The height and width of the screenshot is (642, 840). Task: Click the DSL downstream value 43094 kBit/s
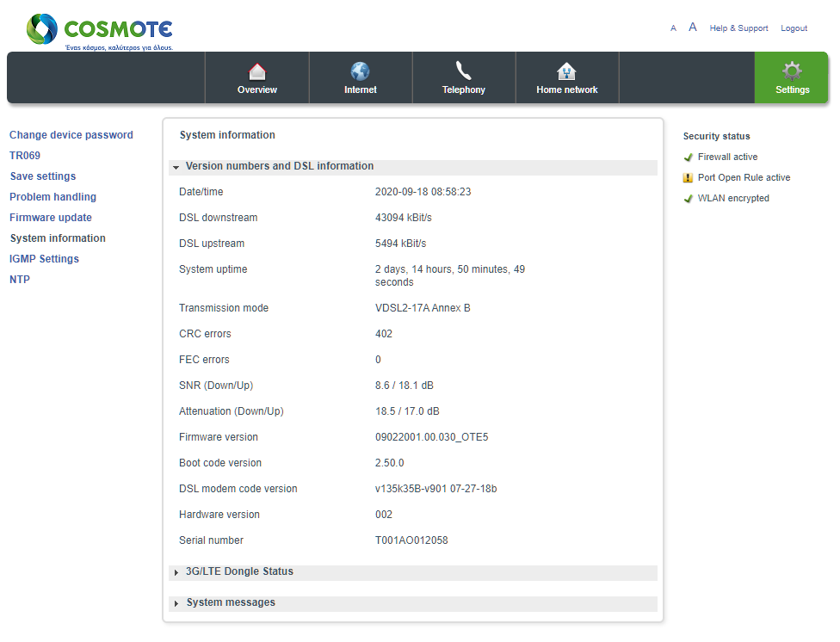404,218
